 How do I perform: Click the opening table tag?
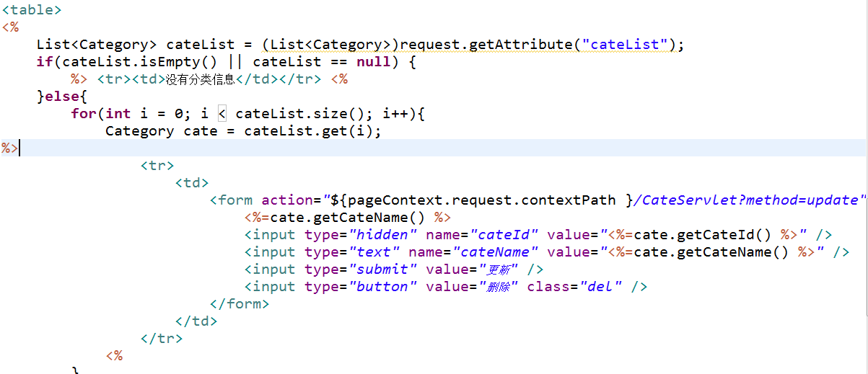coord(32,10)
